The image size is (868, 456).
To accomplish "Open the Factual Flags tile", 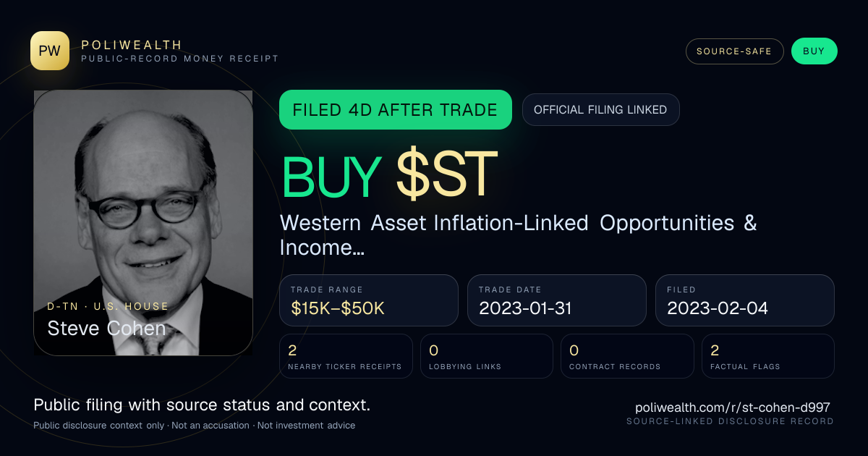I will (768, 356).
